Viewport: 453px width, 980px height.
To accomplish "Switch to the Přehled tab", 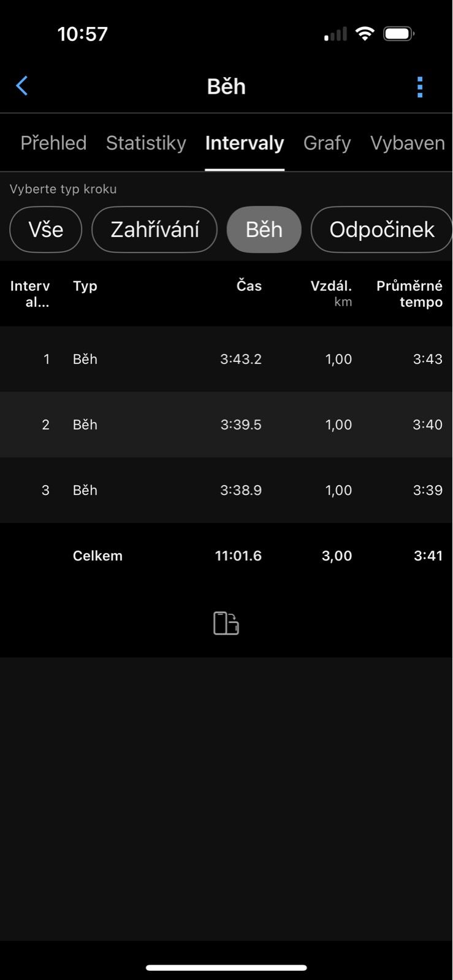I will (x=53, y=143).
